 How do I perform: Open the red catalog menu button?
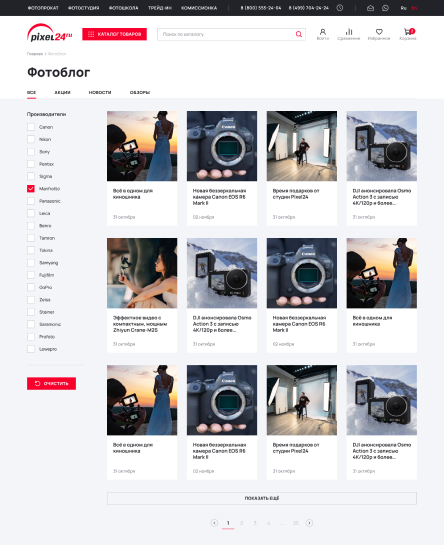click(x=114, y=34)
